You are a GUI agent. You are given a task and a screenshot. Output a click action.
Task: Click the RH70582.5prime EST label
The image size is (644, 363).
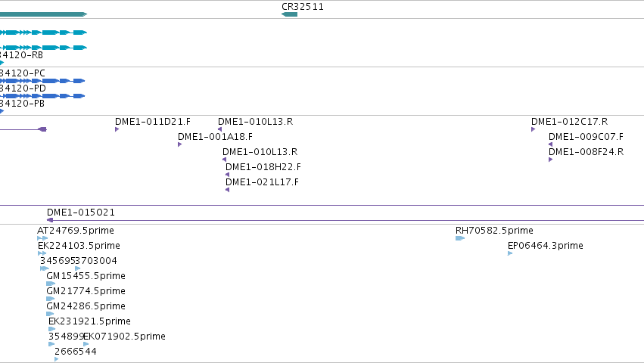click(494, 231)
